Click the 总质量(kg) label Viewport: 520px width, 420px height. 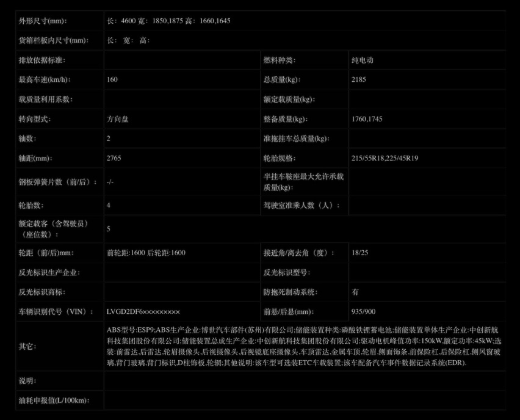point(282,79)
